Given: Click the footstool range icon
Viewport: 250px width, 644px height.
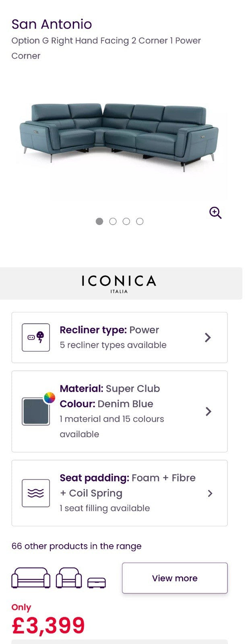Looking at the screenshot, I should coord(97,582).
